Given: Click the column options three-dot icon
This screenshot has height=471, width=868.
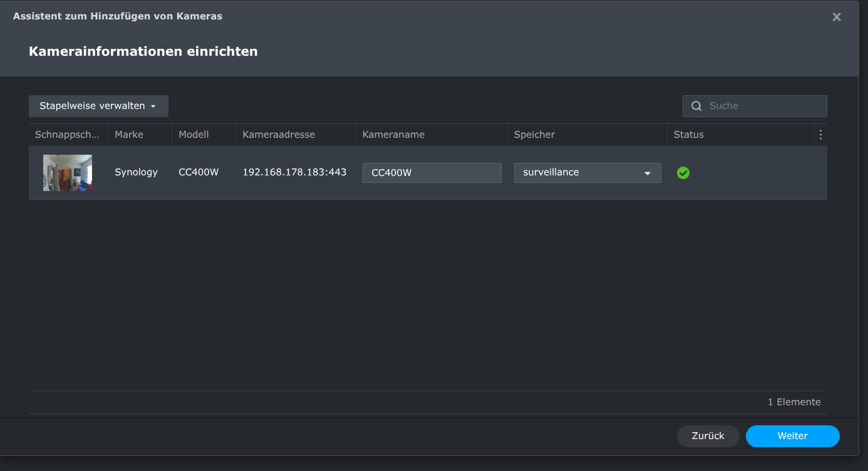Looking at the screenshot, I should click(x=820, y=135).
